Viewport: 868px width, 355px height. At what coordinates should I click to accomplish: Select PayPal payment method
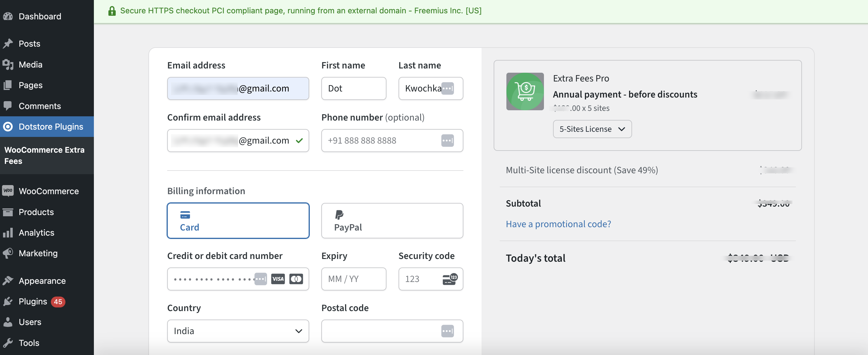click(392, 221)
